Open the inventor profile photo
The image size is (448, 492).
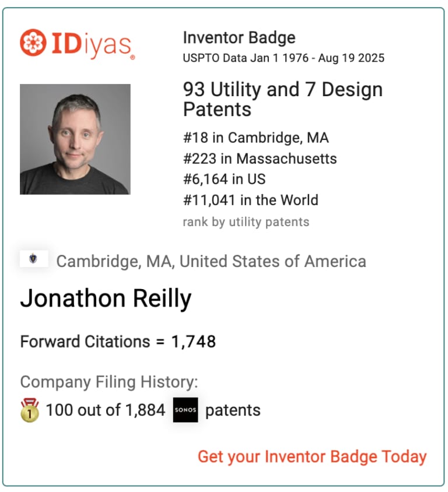click(x=75, y=139)
